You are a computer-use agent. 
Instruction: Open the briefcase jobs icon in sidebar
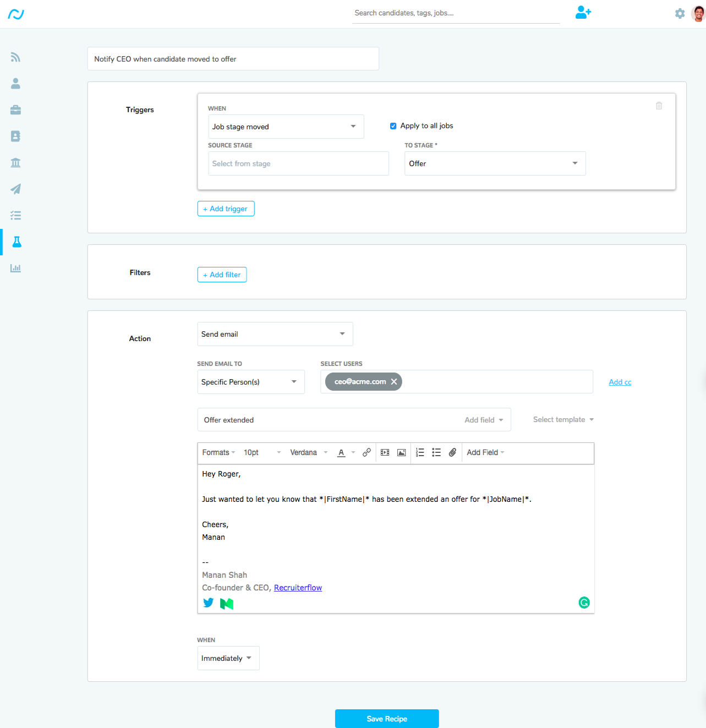tap(15, 110)
